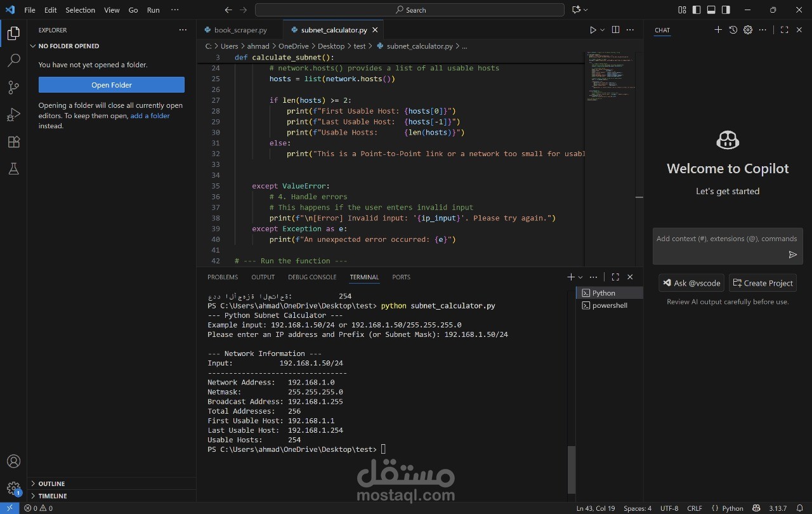Send the chat message arrow
812x514 pixels.
(x=792, y=254)
